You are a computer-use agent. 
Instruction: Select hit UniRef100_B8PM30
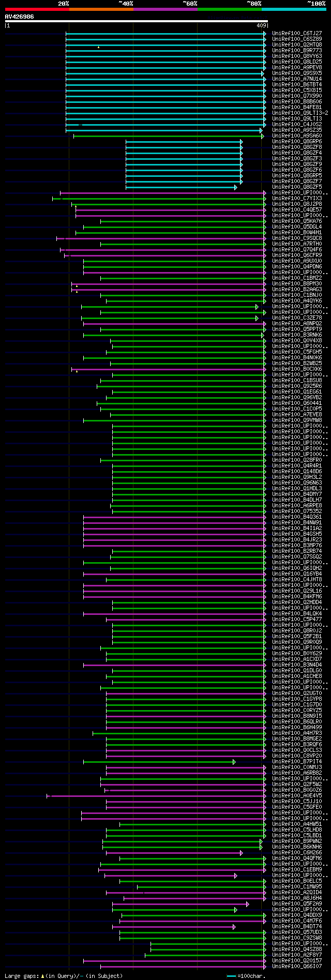click(x=297, y=283)
